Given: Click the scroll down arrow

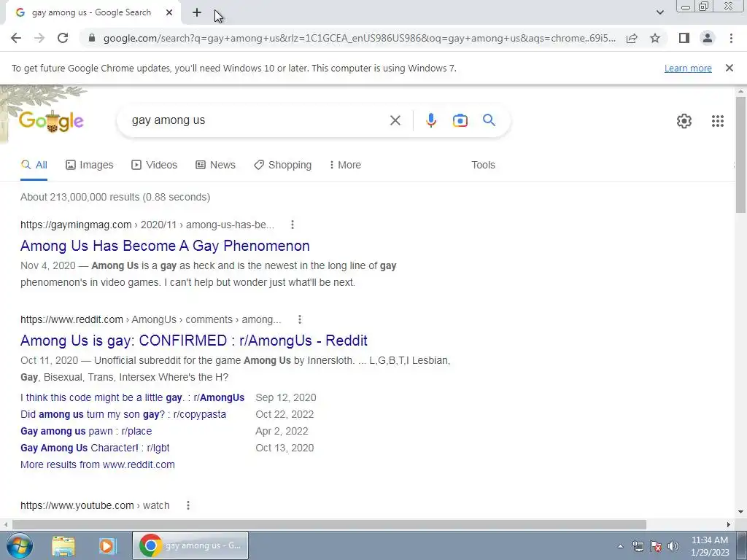Looking at the screenshot, I should [x=740, y=513].
